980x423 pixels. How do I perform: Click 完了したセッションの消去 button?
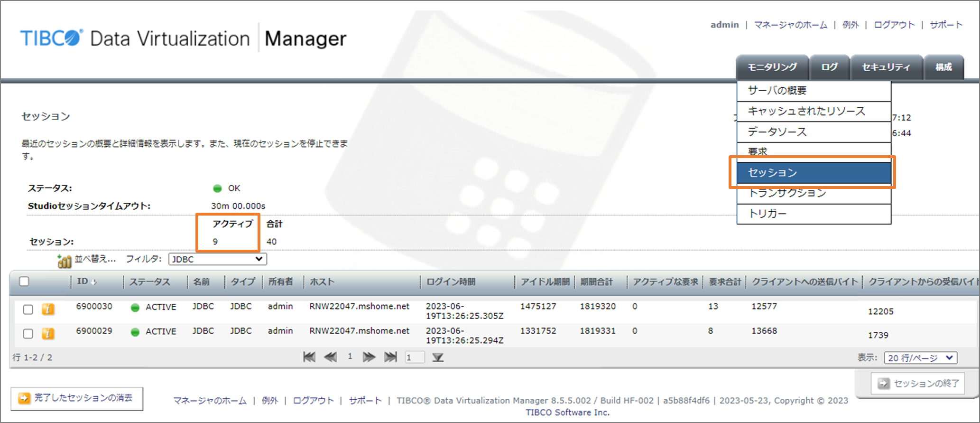[77, 398]
